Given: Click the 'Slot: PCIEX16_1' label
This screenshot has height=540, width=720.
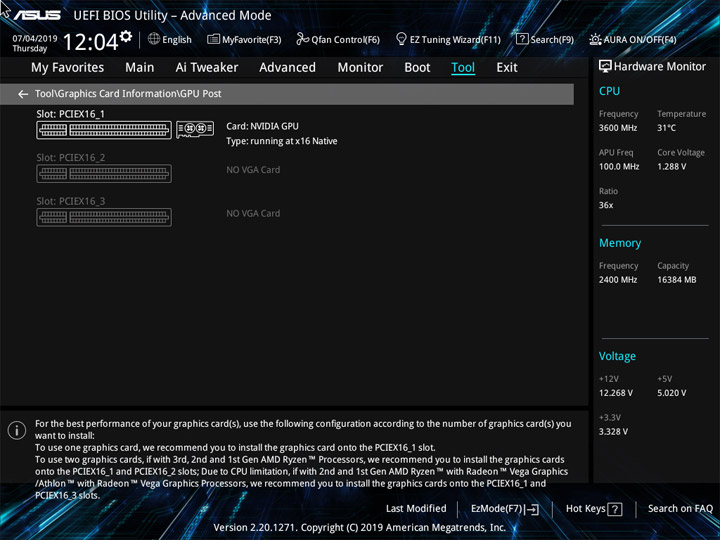Looking at the screenshot, I should [x=70, y=114].
